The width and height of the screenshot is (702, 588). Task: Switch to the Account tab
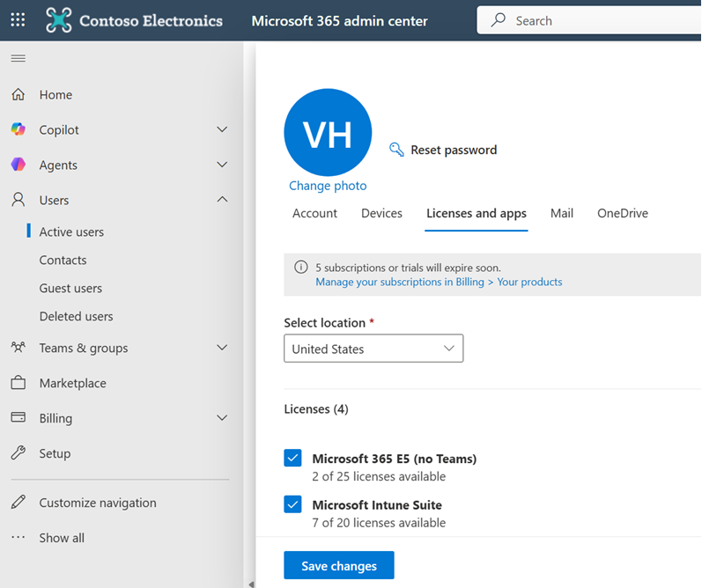pyautogui.click(x=314, y=213)
